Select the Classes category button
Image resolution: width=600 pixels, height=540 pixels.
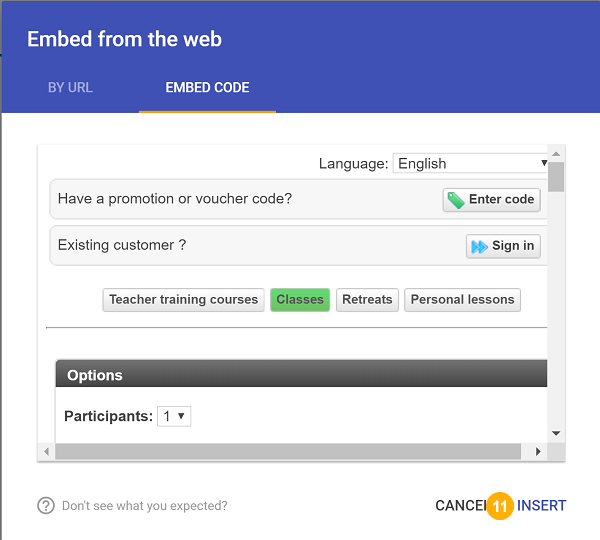pyautogui.click(x=300, y=300)
